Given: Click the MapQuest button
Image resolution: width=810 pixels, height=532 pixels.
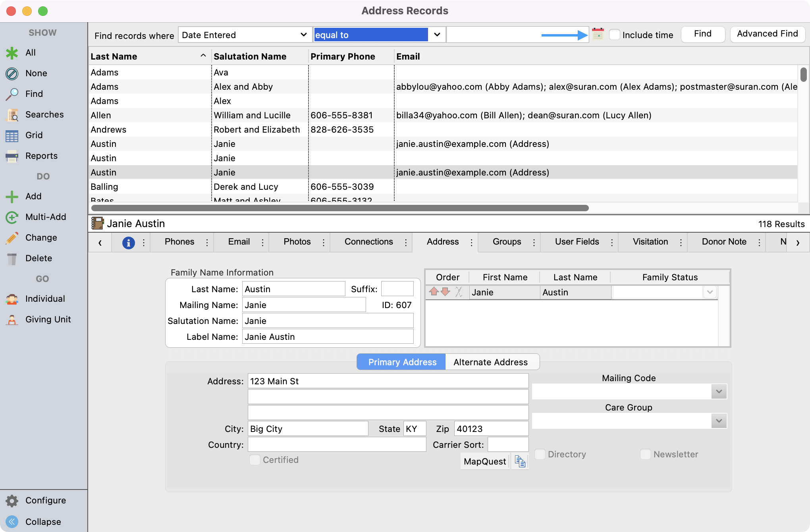Looking at the screenshot, I should click(x=484, y=461).
